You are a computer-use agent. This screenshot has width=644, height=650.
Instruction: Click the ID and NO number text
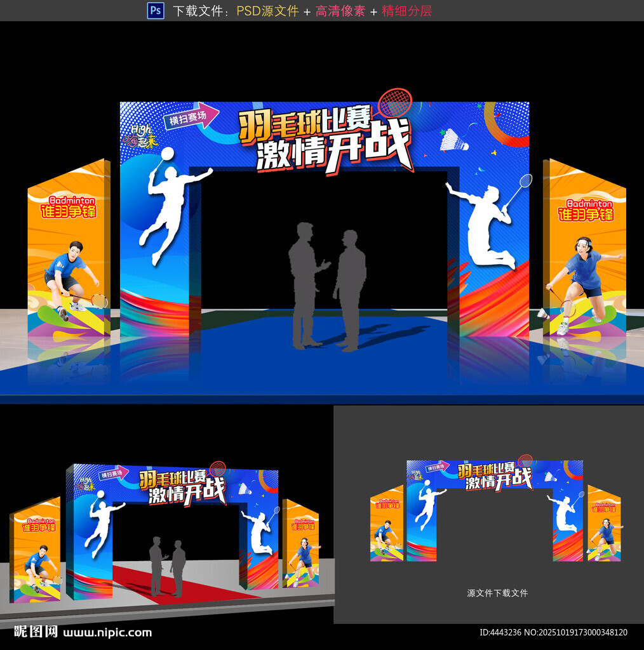553,632
